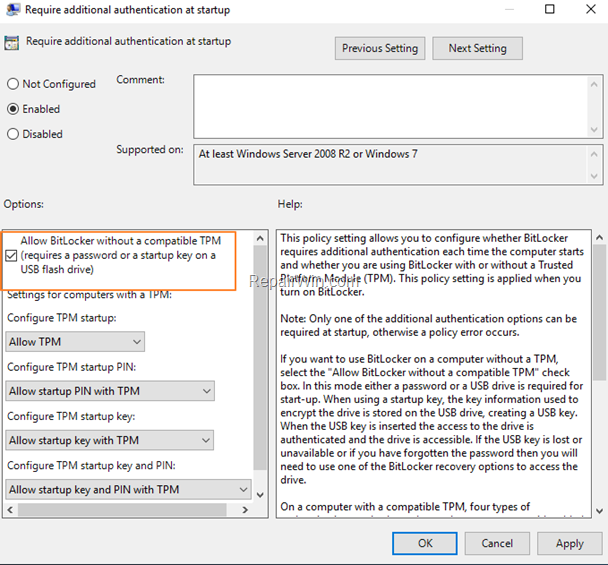Image resolution: width=608 pixels, height=565 pixels.
Task: Toggle Allow BitLocker without a compatible TPM checkbox
Action: coord(11,256)
